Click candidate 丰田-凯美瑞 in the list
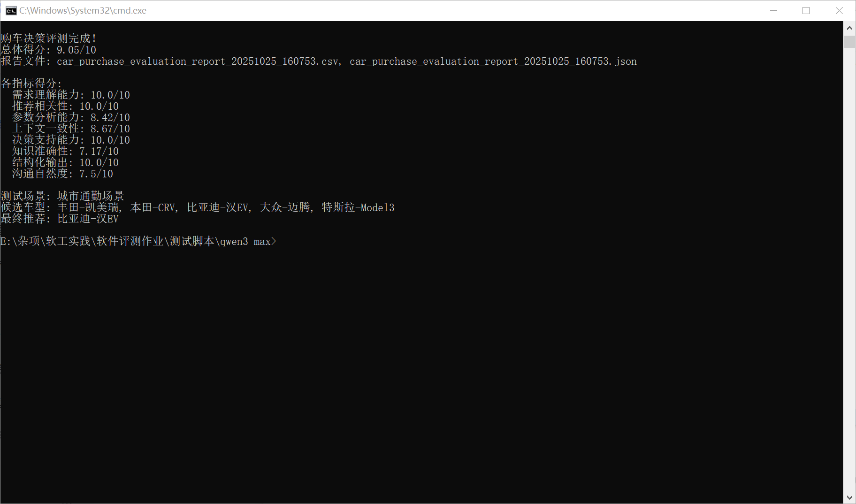 (x=88, y=207)
